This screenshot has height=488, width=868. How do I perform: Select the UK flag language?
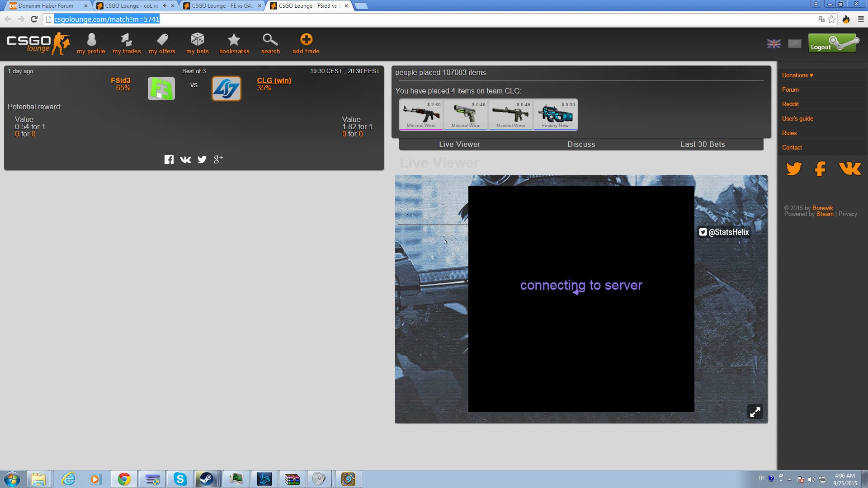[774, 44]
